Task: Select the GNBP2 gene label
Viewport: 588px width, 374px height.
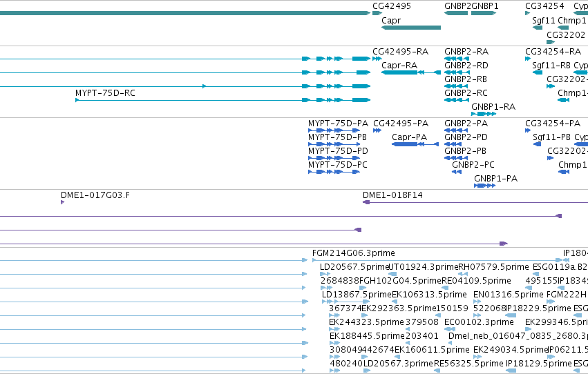Action: pyautogui.click(x=457, y=6)
